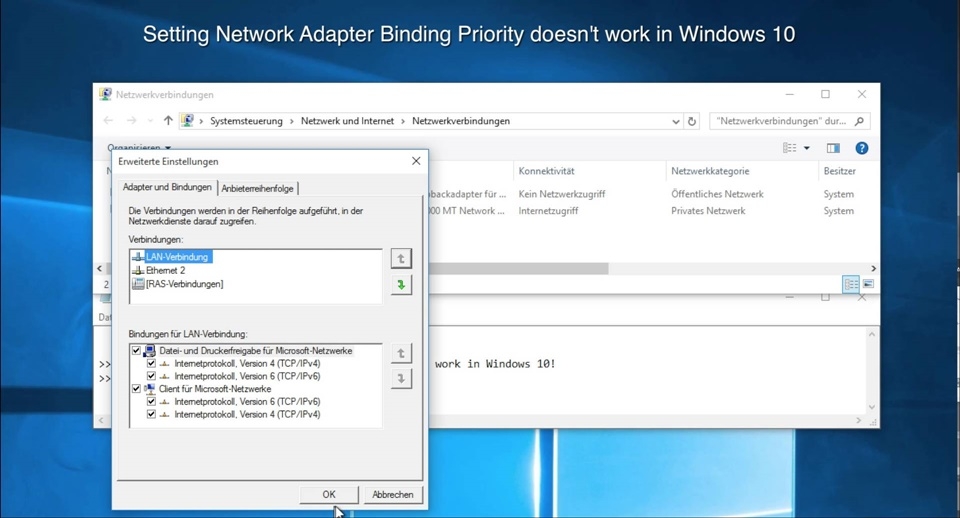Go up one level in Netzwerkverbindungen window
This screenshot has width=960, height=518.
(x=168, y=121)
